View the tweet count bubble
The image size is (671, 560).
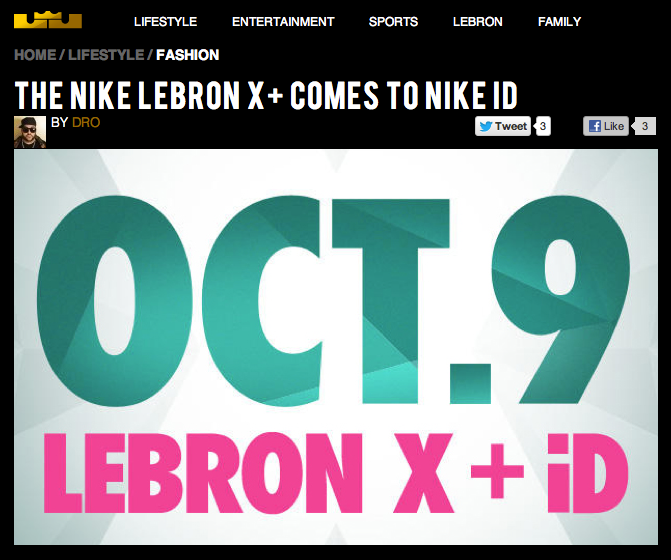pyautogui.click(x=543, y=126)
